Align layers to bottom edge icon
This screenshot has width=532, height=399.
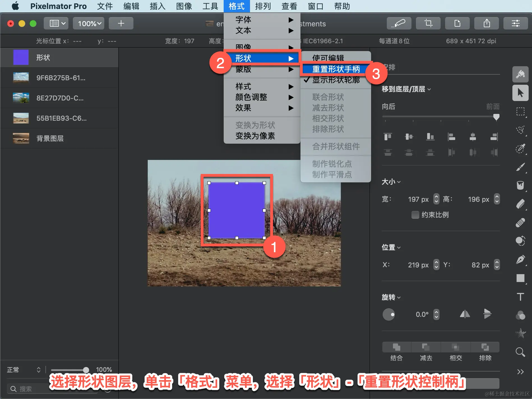coord(430,137)
